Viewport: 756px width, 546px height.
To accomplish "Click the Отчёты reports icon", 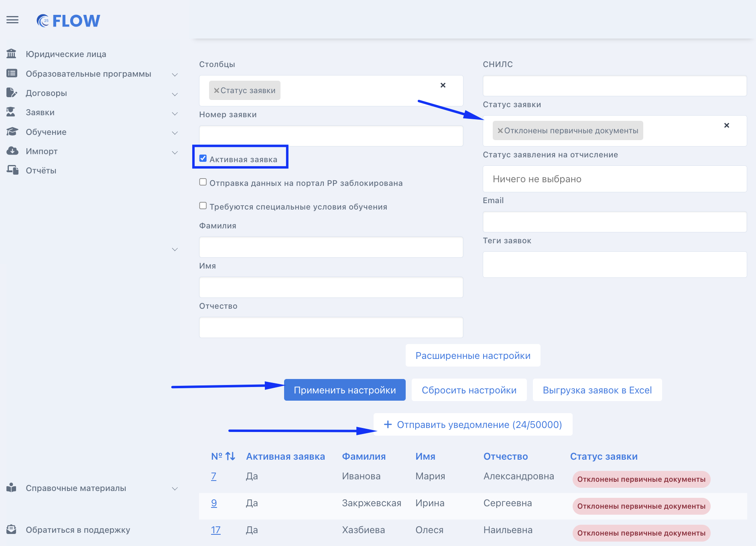I will point(12,170).
